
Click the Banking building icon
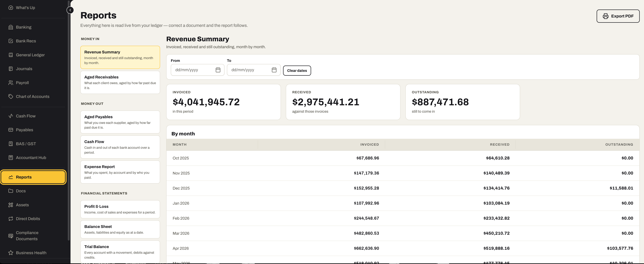(x=10, y=27)
